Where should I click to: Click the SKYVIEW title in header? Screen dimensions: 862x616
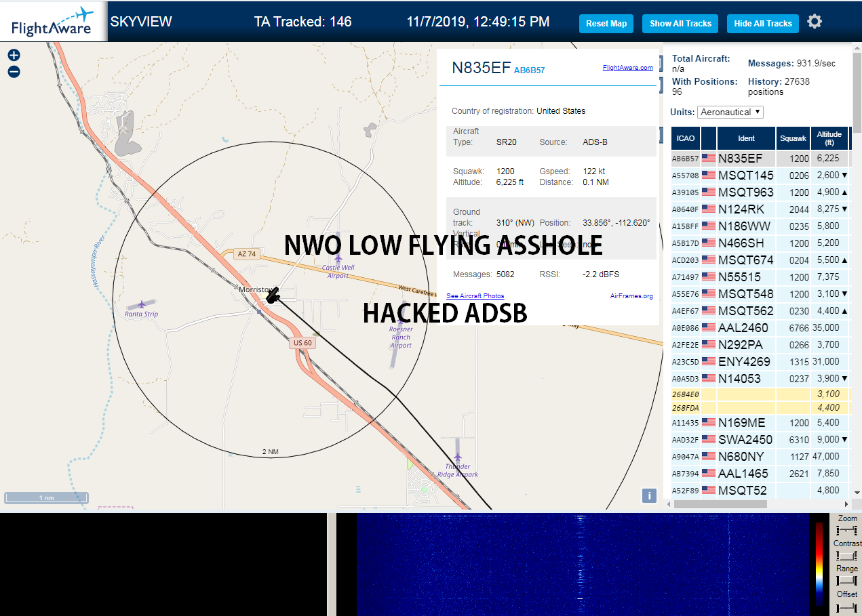click(x=141, y=22)
